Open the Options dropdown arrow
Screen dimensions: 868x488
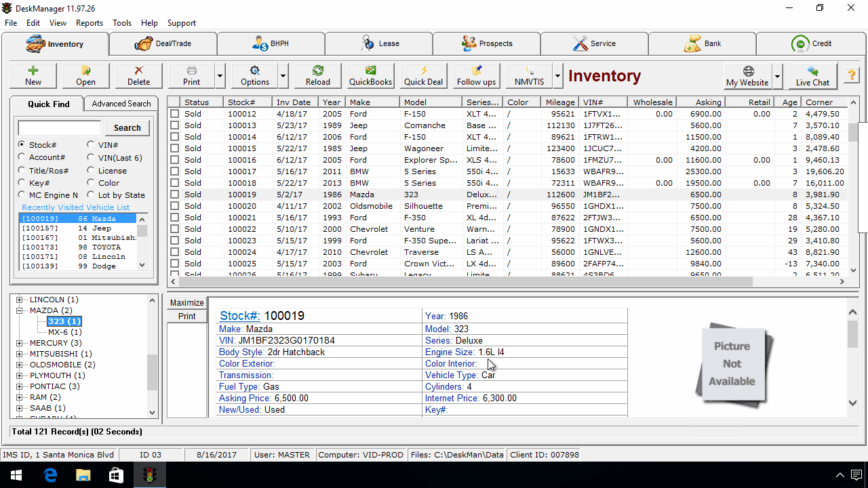283,76
